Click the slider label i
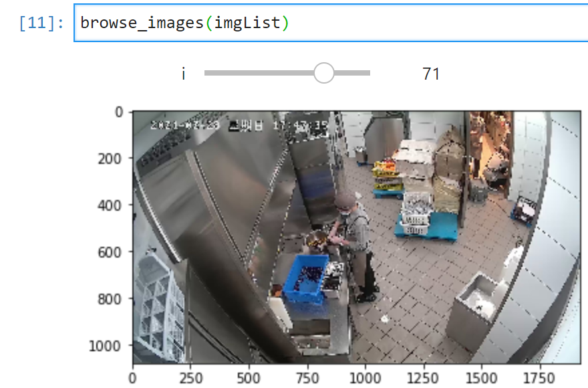This screenshot has width=588, height=388. pyautogui.click(x=183, y=74)
